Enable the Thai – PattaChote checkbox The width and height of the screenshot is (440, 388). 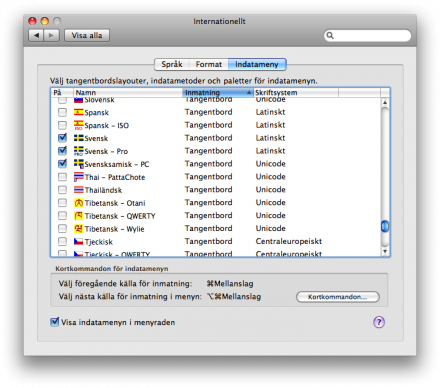[62, 177]
